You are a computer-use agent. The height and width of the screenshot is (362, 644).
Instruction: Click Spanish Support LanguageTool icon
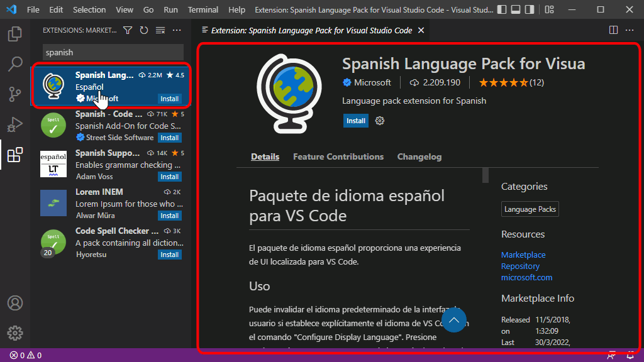(x=53, y=164)
